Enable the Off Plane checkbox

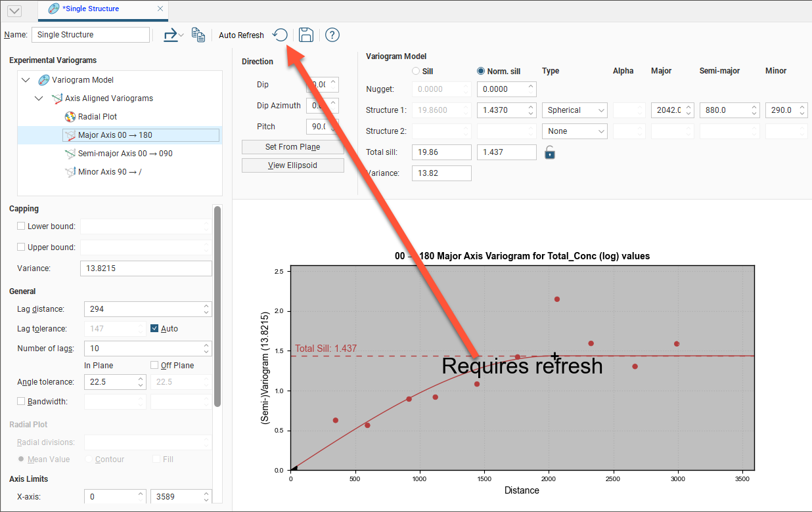(x=154, y=365)
